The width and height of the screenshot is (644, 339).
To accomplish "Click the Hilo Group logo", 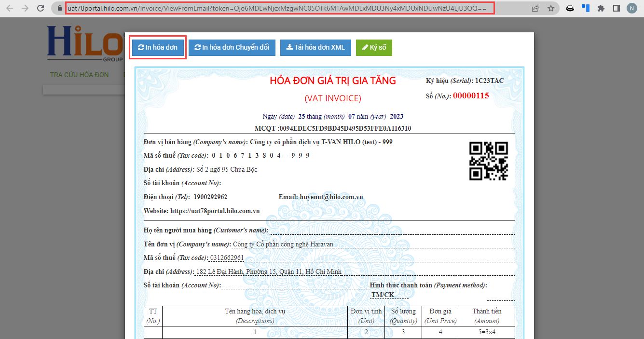I will tap(84, 42).
